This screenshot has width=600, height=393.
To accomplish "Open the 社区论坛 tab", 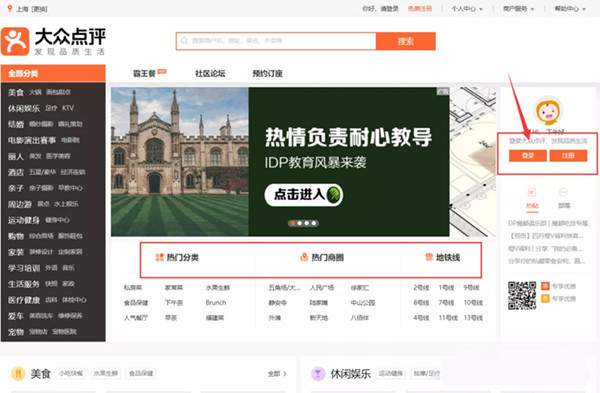I will 210,73.
